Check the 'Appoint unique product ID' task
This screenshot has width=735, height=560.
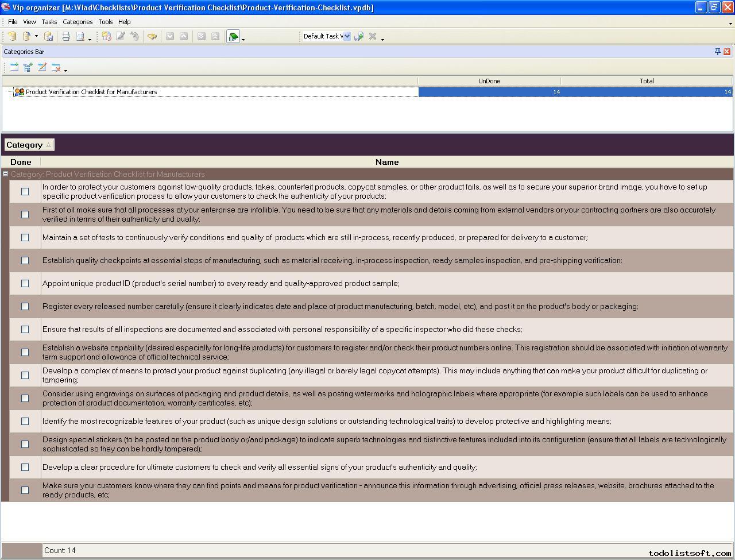(25, 283)
